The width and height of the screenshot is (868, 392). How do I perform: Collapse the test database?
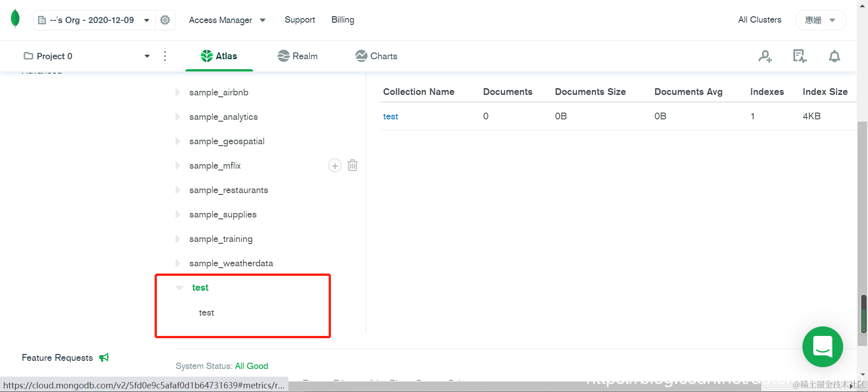coord(179,288)
